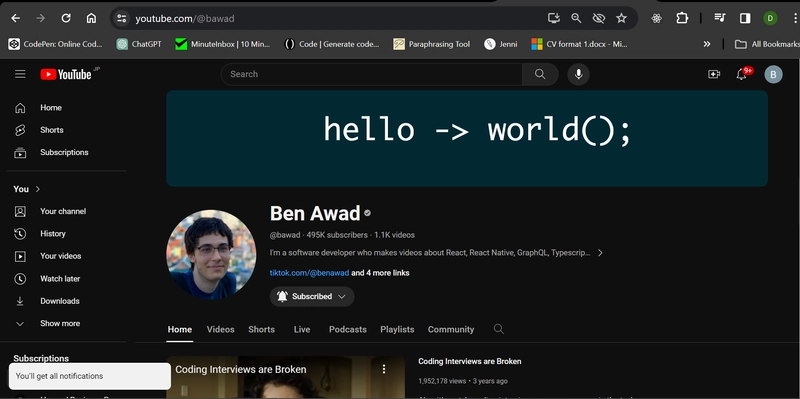Click the browser forward arrow
The height and width of the screenshot is (399, 800).
click(41, 18)
